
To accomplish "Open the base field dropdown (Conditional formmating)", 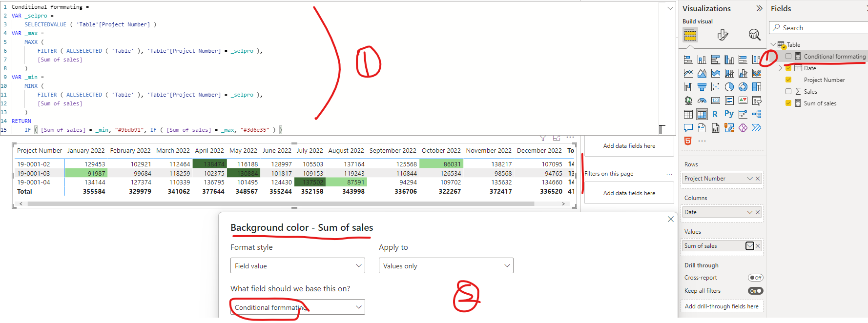I will point(298,307).
